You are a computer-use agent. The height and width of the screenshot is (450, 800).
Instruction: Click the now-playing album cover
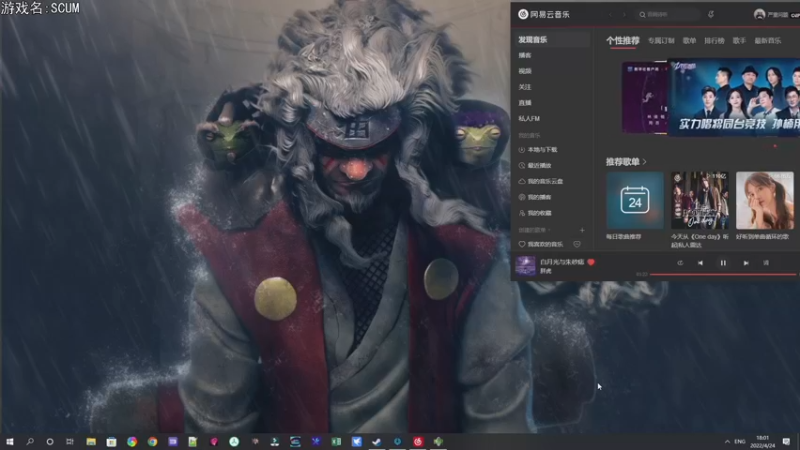tap(525, 266)
